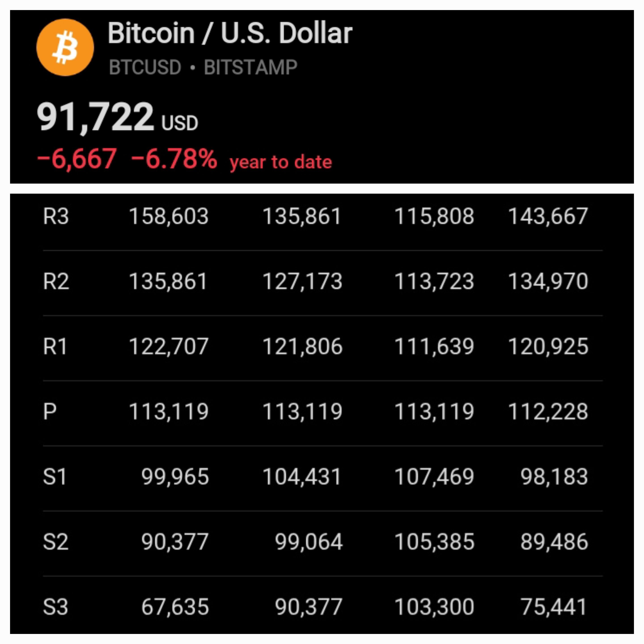This screenshot has width=644, height=644.
Task: Select the R2 row label
Action: pyautogui.click(x=56, y=281)
